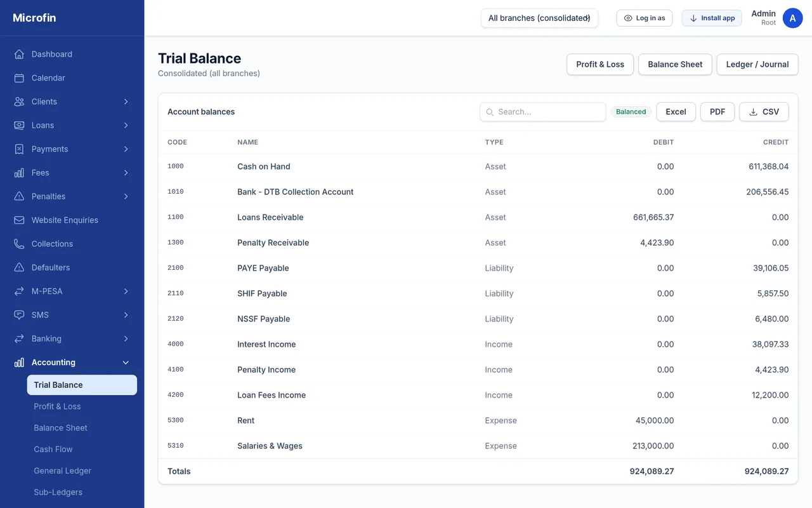The image size is (812, 508).
Task: Click the Fees bar chart icon
Action: pyautogui.click(x=19, y=173)
